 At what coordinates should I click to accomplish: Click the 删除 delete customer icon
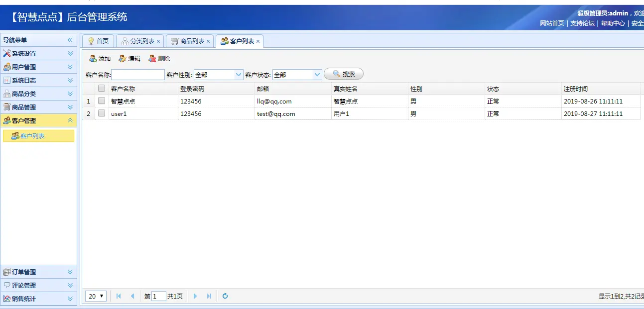(x=152, y=59)
